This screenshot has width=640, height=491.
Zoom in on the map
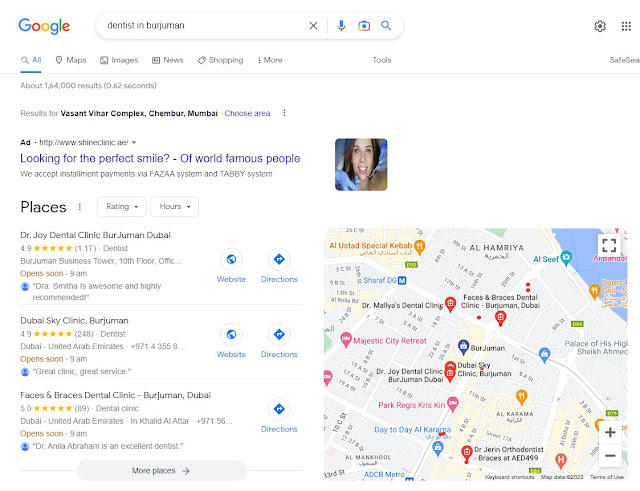(x=610, y=432)
